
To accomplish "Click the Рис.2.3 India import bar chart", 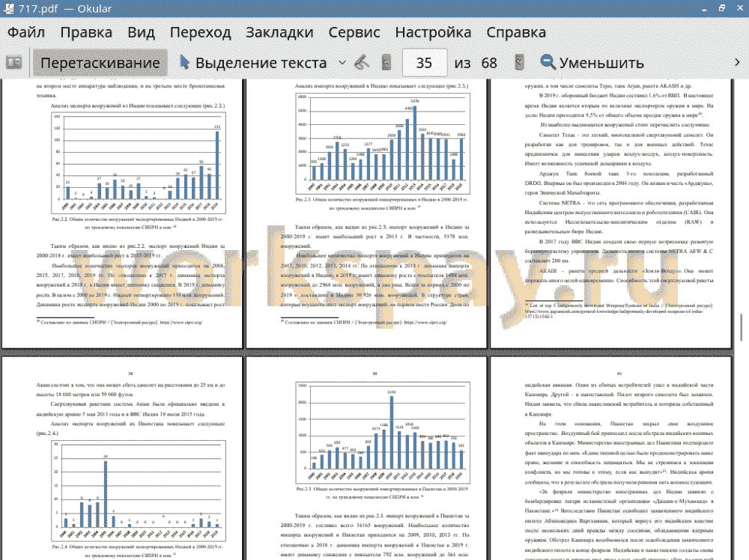I will (383, 143).
